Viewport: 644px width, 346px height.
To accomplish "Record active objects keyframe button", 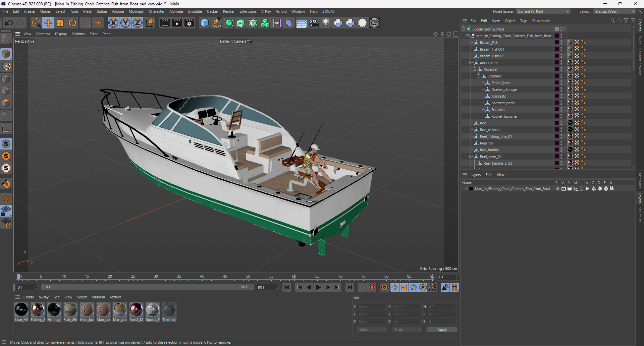I will pyautogui.click(x=363, y=287).
